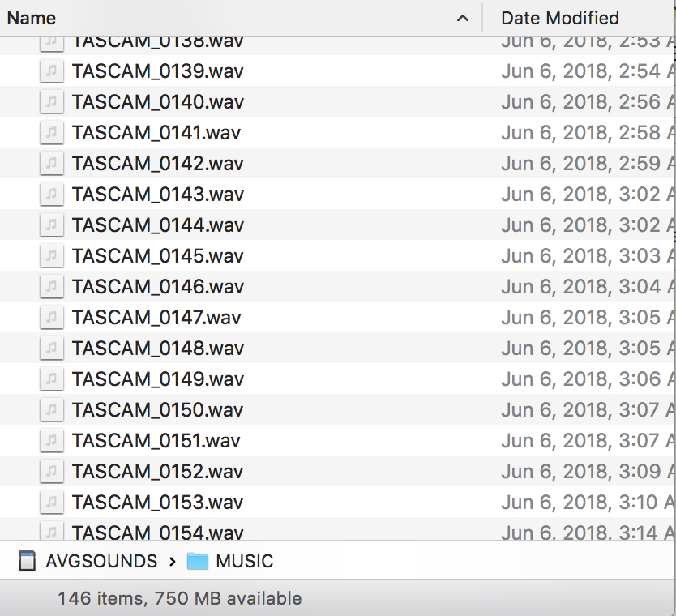
Task: Click the TASCAM_0151.wav audio file icon
Action: (51, 441)
